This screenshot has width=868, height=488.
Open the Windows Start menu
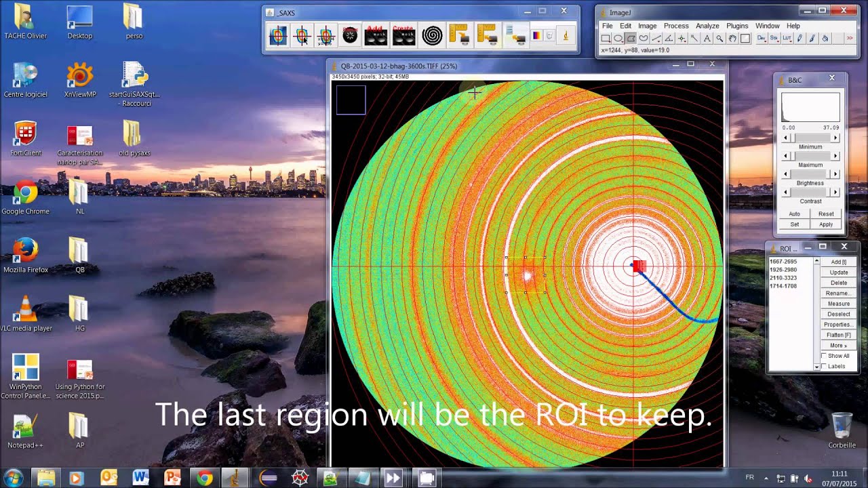[x=14, y=477]
